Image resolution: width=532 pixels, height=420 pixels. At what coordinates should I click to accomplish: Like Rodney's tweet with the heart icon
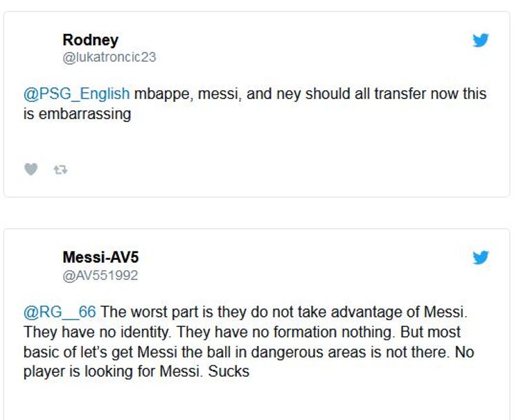(x=30, y=169)
